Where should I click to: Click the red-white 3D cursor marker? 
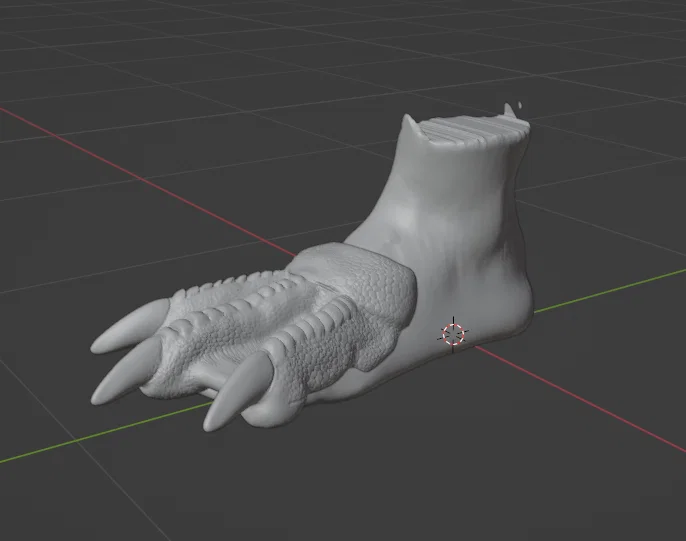point(453,334)
